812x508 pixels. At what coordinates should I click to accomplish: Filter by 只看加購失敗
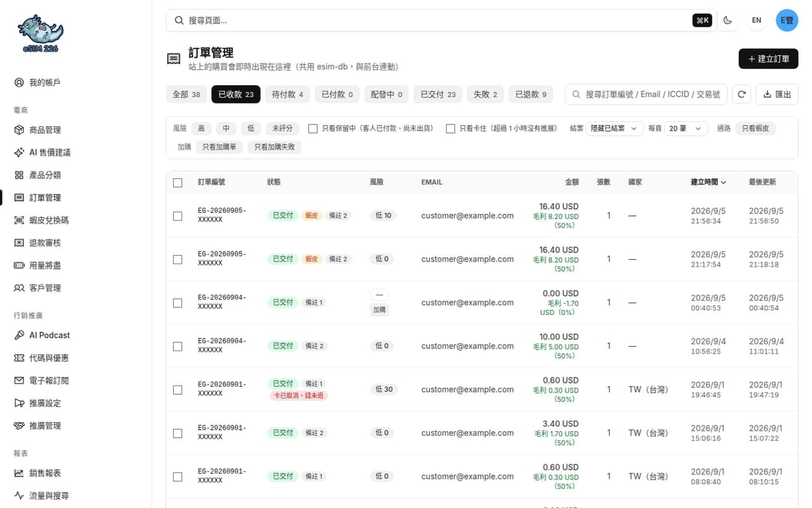275,147
